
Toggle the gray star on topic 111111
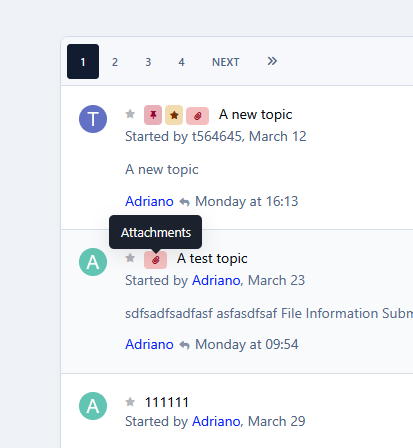click(x=130, y=402)
